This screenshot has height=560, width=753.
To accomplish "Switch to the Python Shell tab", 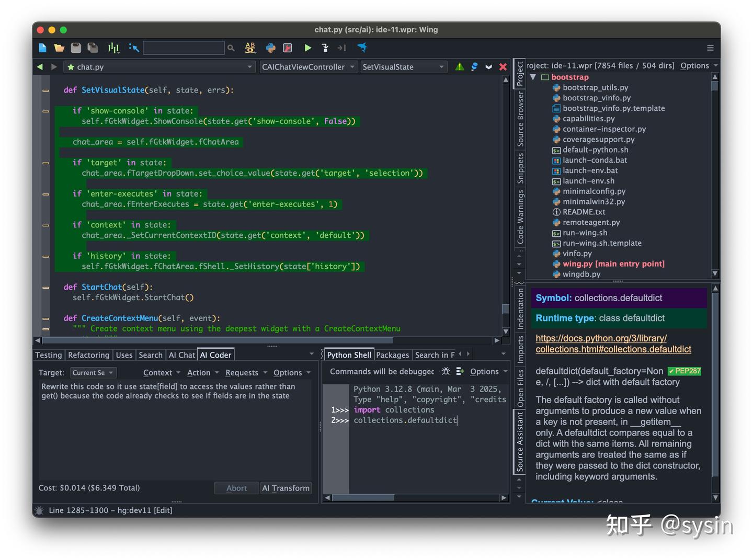I will (x=348, y=355).
